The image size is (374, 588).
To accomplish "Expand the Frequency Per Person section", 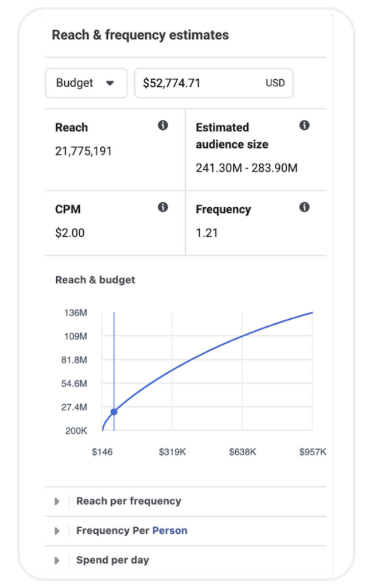I will [185, 531].
